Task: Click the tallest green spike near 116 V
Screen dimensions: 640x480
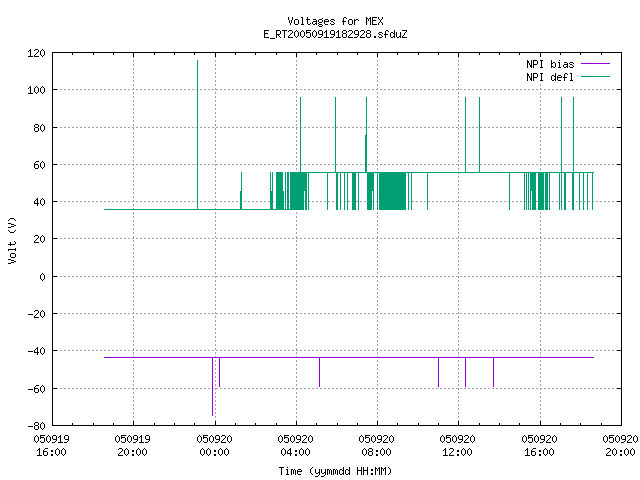Action: tap(198, 135)
